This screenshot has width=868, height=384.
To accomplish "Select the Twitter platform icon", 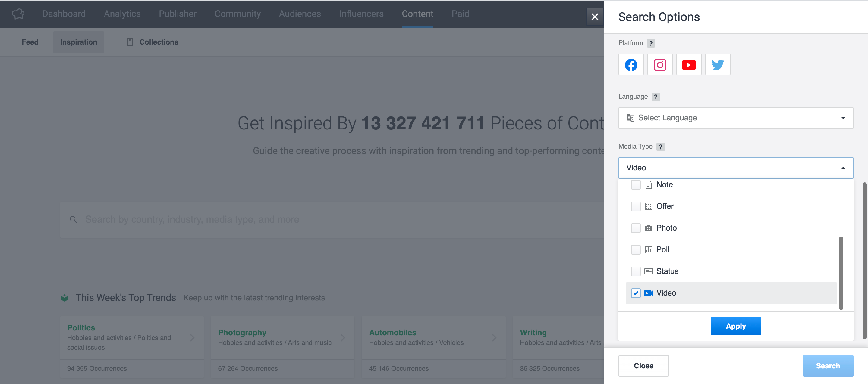I will (x=718, y=64).
